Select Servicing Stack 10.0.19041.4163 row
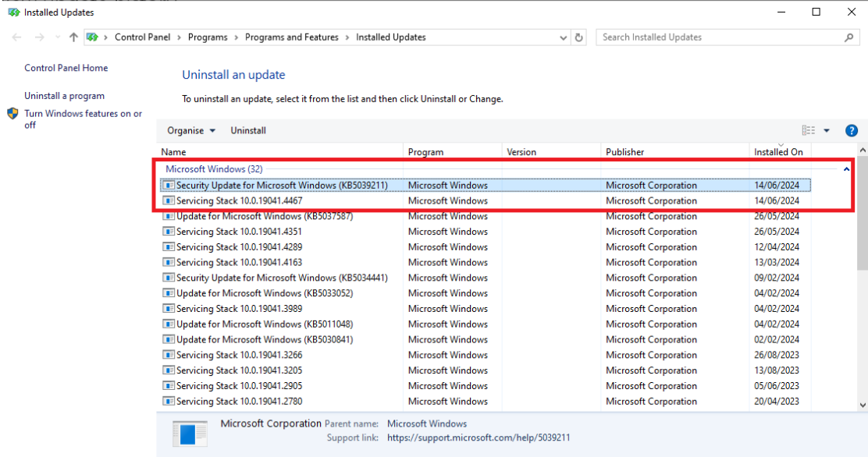Screen dimensions: 868x457 point(486,263)
